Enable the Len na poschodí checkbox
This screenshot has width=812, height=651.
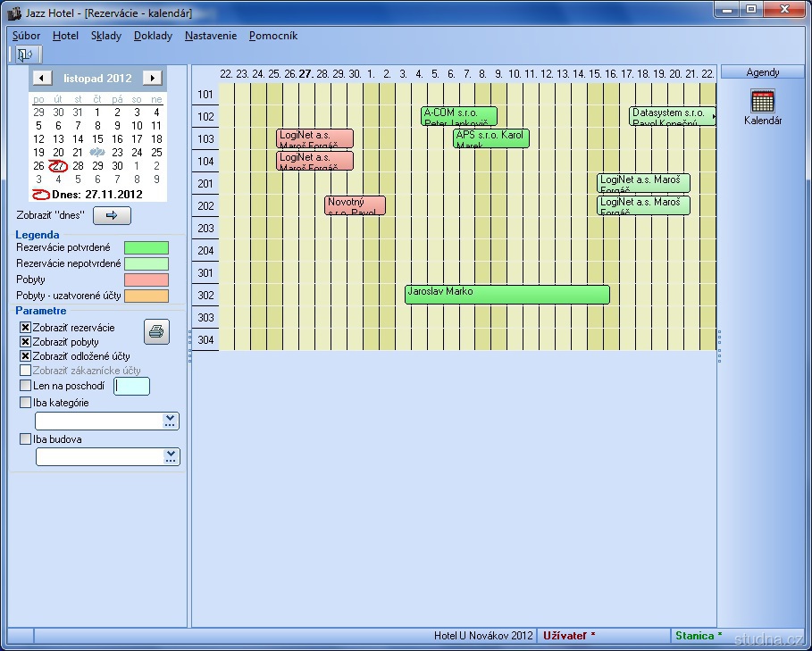25,386
